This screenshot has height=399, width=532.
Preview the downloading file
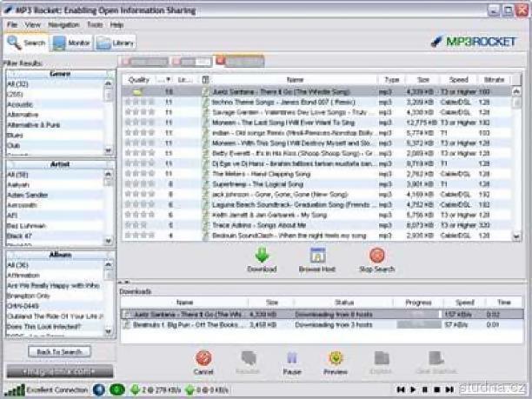click(336, 357)
